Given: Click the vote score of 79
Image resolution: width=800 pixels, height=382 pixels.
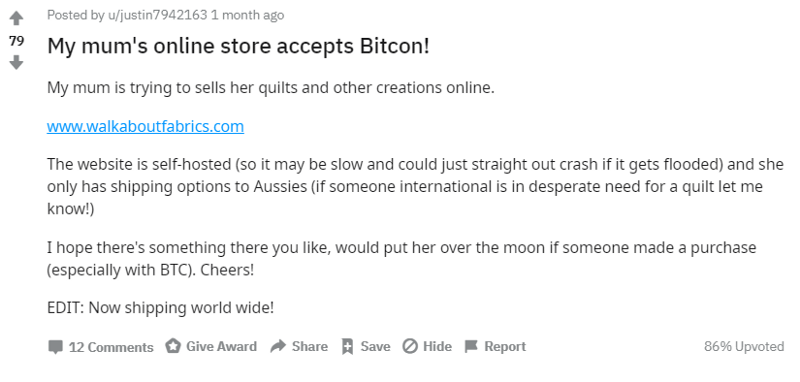Looking at the screenshot, I should [x=16, y=41].
